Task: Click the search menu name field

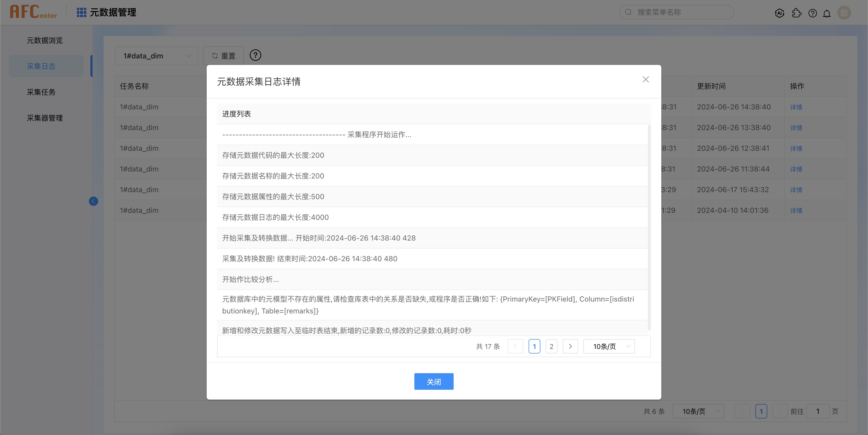Action: 677,12
